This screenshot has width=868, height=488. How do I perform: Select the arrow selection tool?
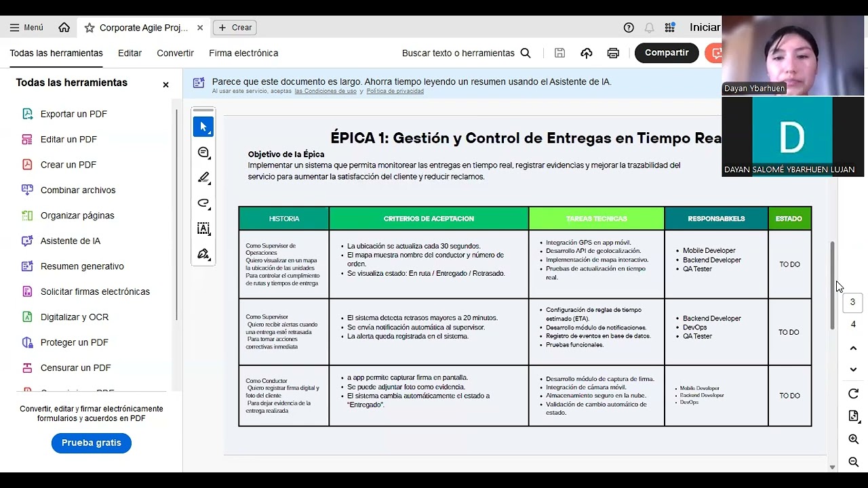(x=203, y=127)
